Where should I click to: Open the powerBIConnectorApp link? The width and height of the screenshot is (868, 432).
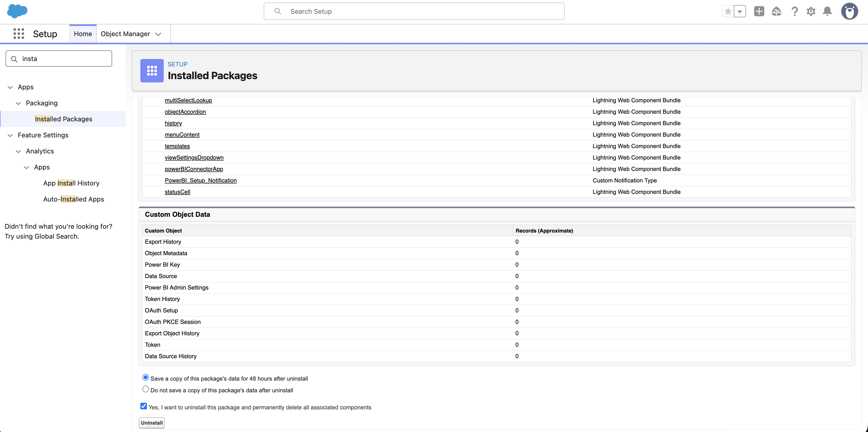(x=194, y=169)
